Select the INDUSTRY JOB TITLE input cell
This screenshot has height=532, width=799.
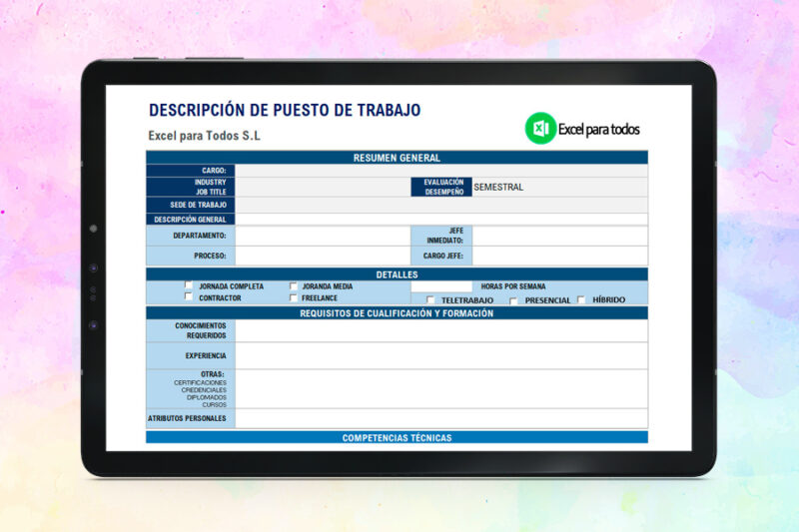coord(323,187)
